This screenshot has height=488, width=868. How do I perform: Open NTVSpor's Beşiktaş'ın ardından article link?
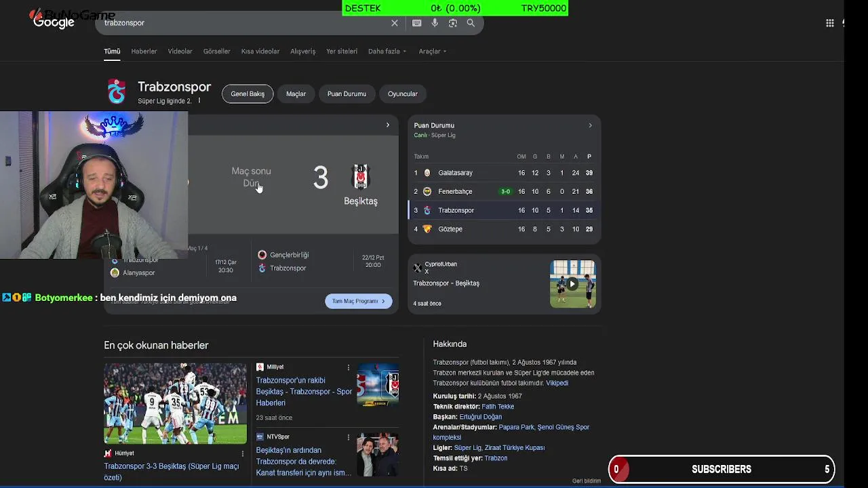(304, 462)
